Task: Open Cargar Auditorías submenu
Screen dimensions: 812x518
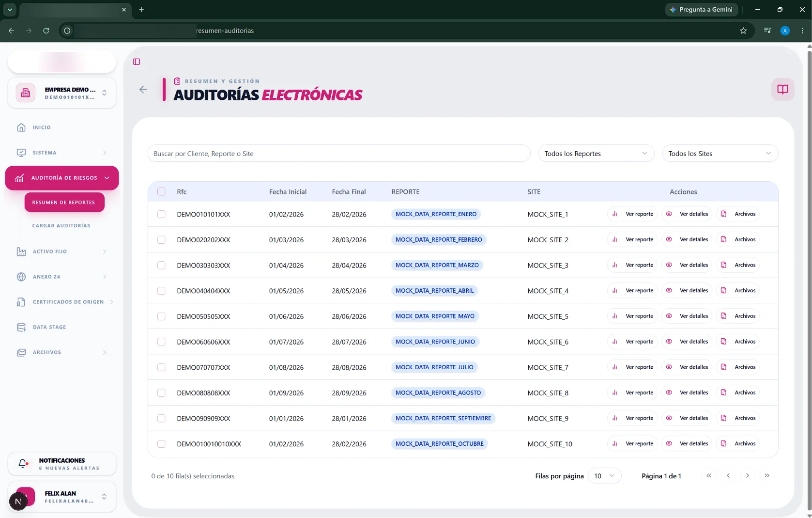Action: (x=61, y=226)
